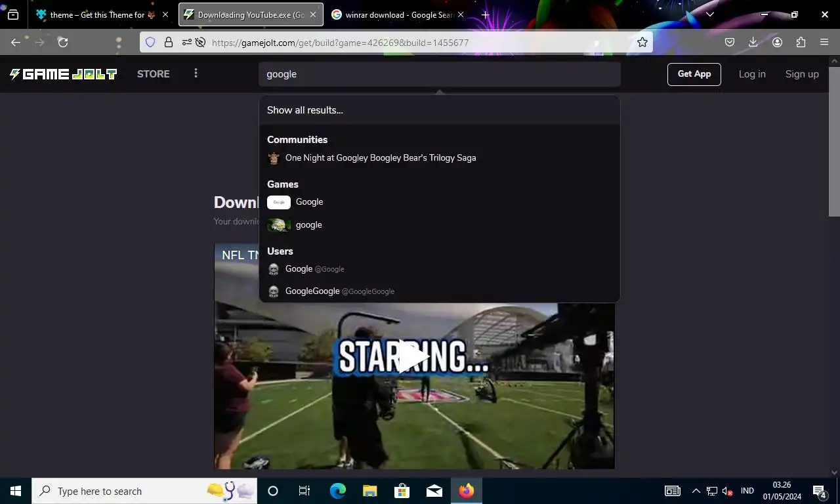Open Task View
Viewport: 840px width, 504px height.
pos(304,491)
